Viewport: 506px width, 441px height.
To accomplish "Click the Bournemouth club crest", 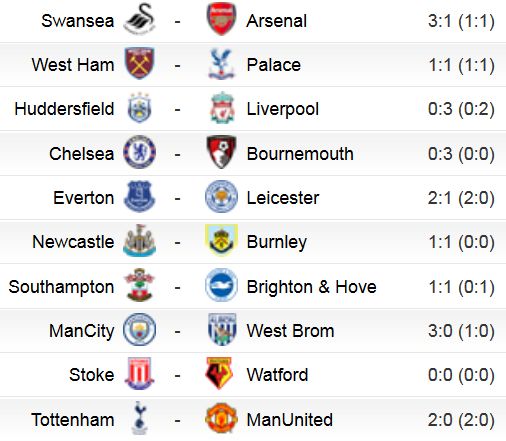I will [x=221, y=152].
